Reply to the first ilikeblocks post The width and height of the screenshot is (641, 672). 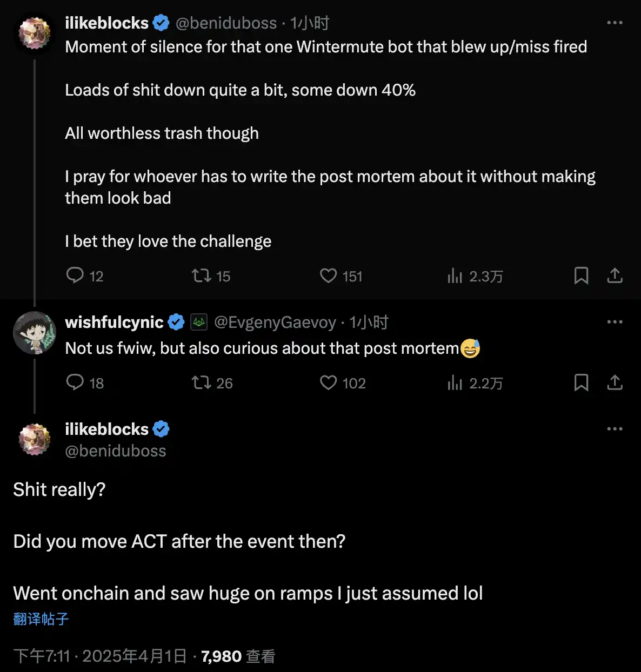coord(75,275)
